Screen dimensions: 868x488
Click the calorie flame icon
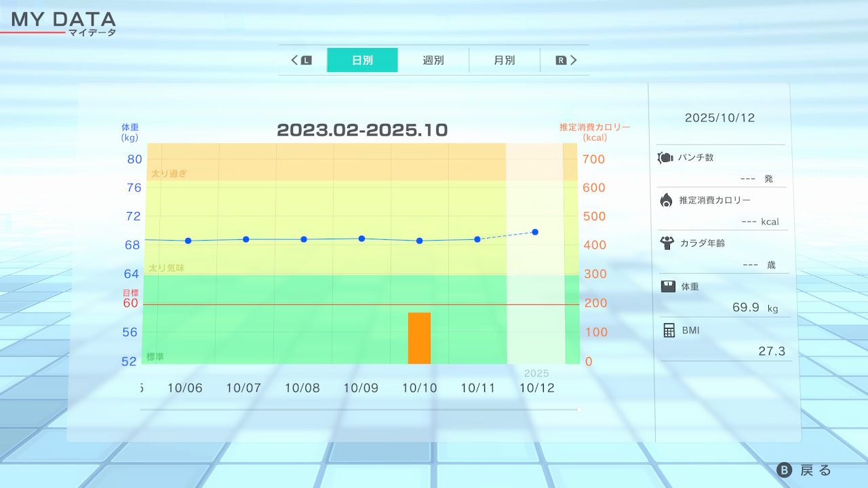(x=666, y=200)
